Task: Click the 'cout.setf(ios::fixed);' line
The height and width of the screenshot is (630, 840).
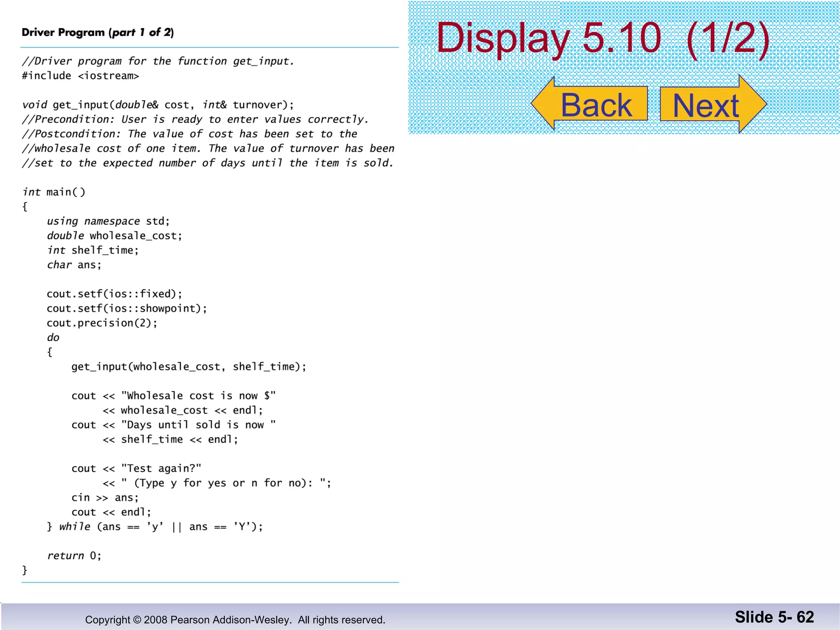Action: coord(114,294)
